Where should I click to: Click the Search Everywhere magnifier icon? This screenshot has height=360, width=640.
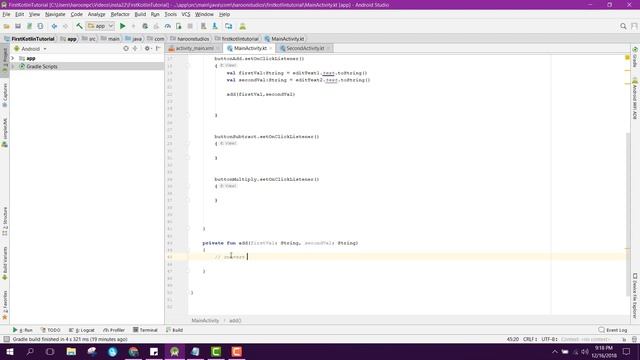pos(623,26)
